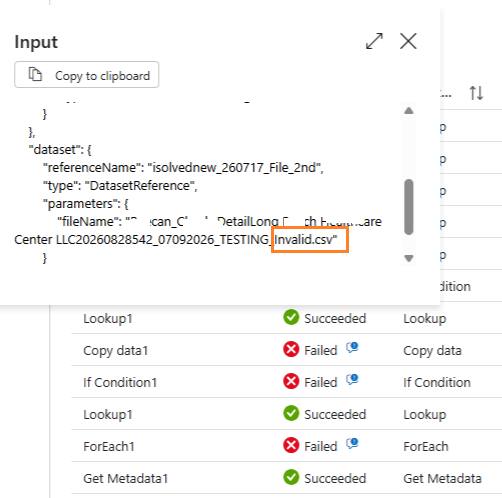Toggle column sort arrows icon
This screenshot has height=498, width=502.
pyautogui.click(x=476, y=93)
